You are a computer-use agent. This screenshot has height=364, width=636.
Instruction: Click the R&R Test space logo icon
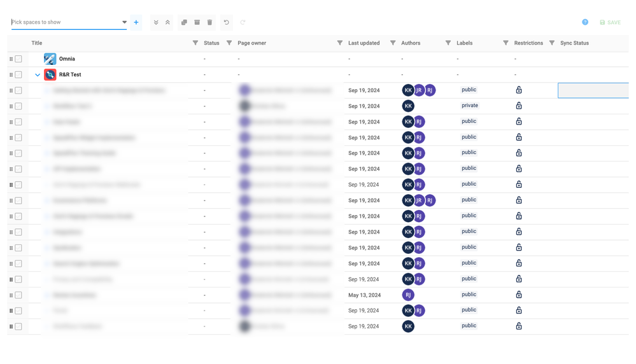pyautogui.click(x=50, y=74)
